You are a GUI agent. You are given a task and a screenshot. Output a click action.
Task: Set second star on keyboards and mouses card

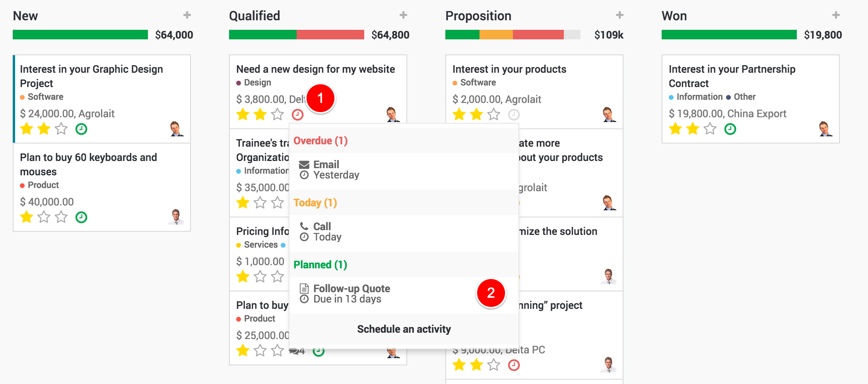tap(44, 217)
